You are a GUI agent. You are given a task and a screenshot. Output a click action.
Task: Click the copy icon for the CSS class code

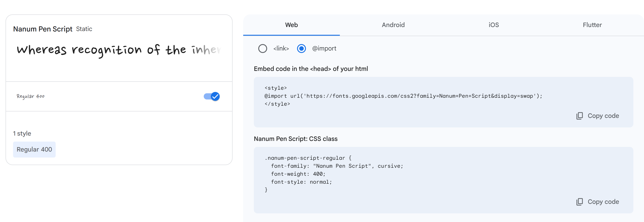[579, 202]
